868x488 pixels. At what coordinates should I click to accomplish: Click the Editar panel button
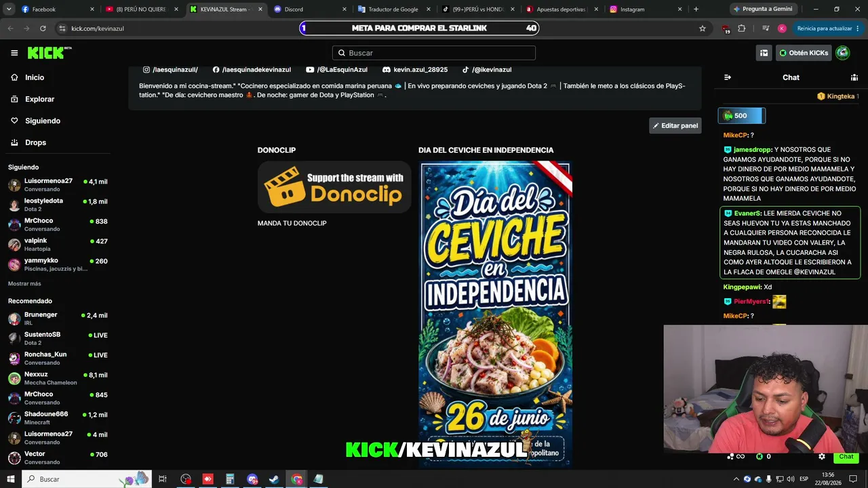(675, 125)
